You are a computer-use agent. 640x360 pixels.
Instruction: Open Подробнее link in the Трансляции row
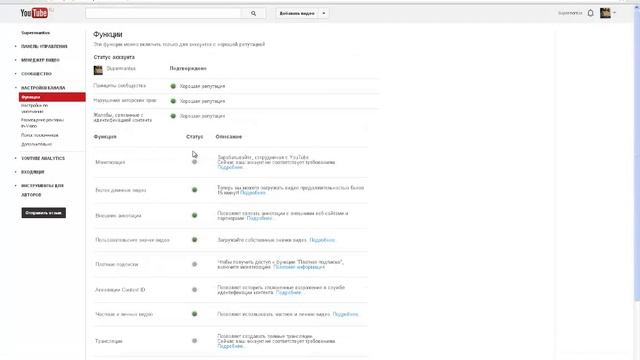[x=230, y=346]
